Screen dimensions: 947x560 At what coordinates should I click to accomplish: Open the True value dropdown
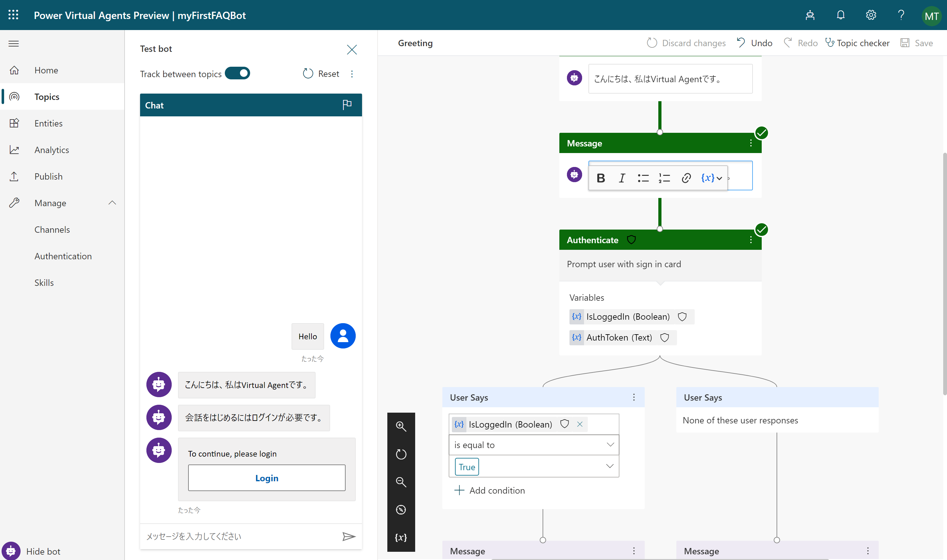point(534,466)
